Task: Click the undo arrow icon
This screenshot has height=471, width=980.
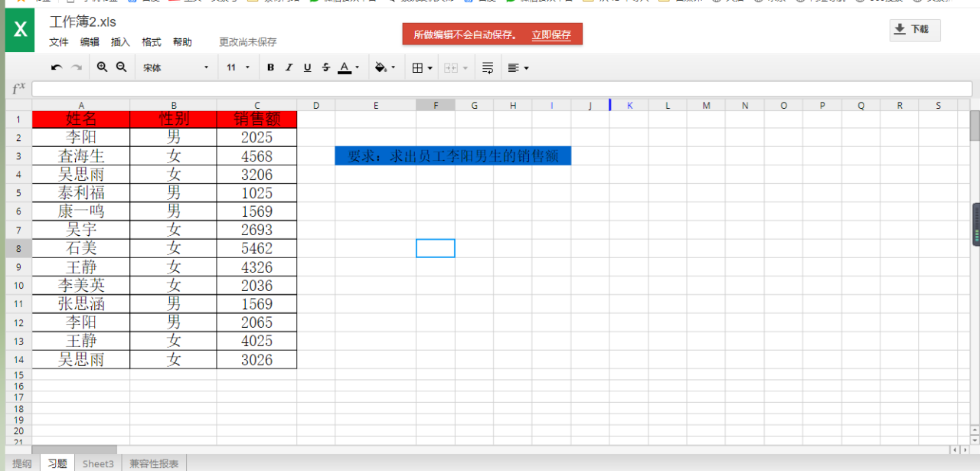Action: (57, 67)
